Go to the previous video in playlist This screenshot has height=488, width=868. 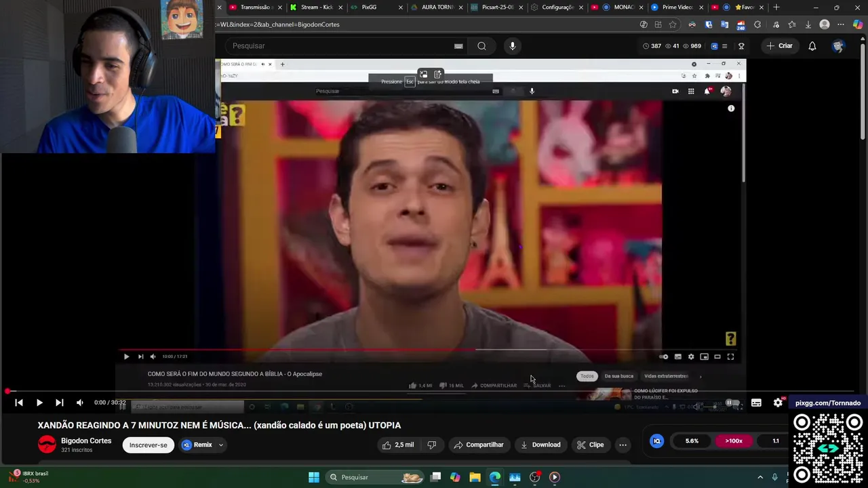pyautogui.click(x=19, y=403)
